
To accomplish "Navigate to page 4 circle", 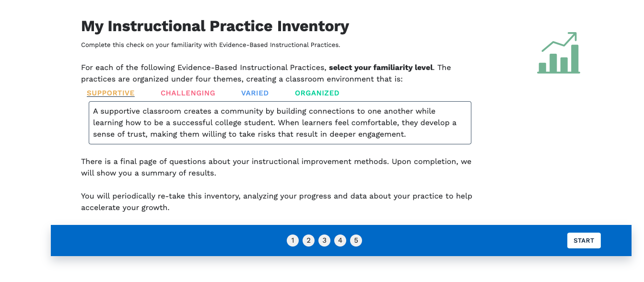I will coord(340,241).
